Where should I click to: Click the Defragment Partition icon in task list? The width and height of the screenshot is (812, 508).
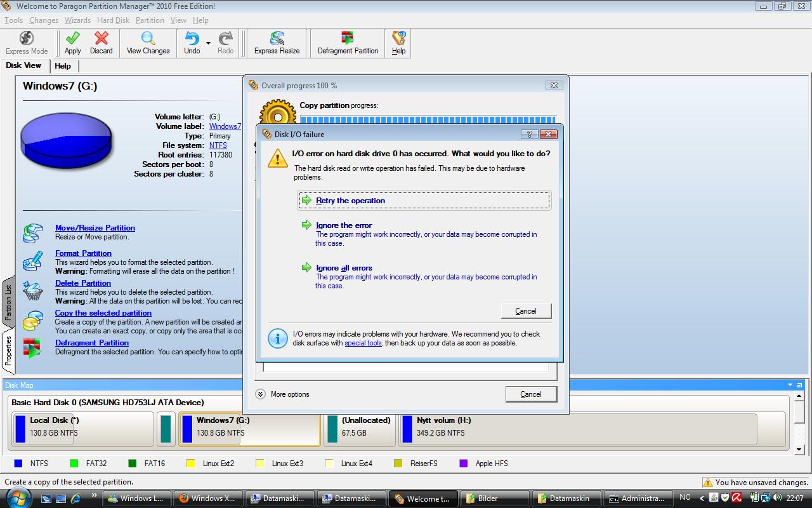[x=32, y=347]
